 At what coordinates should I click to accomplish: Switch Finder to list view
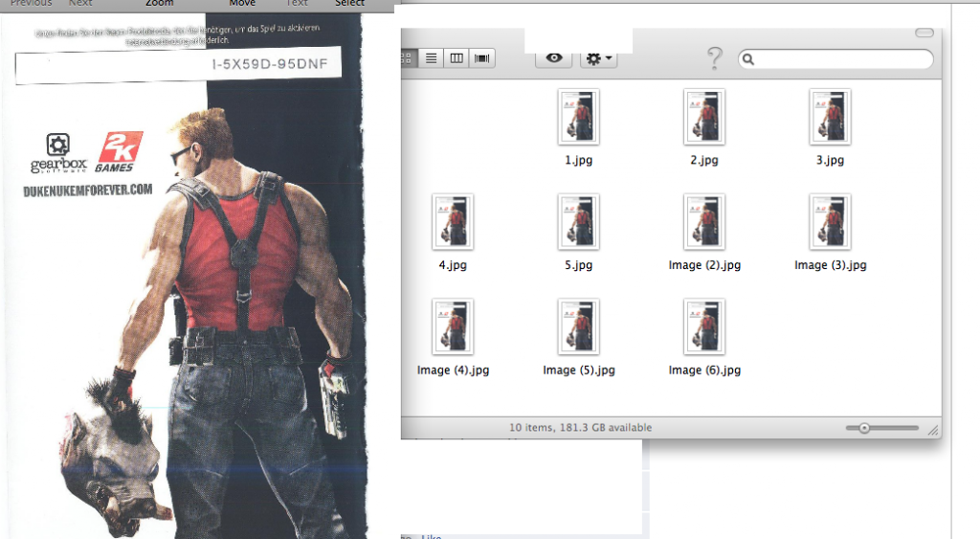(x=432, y=58)
